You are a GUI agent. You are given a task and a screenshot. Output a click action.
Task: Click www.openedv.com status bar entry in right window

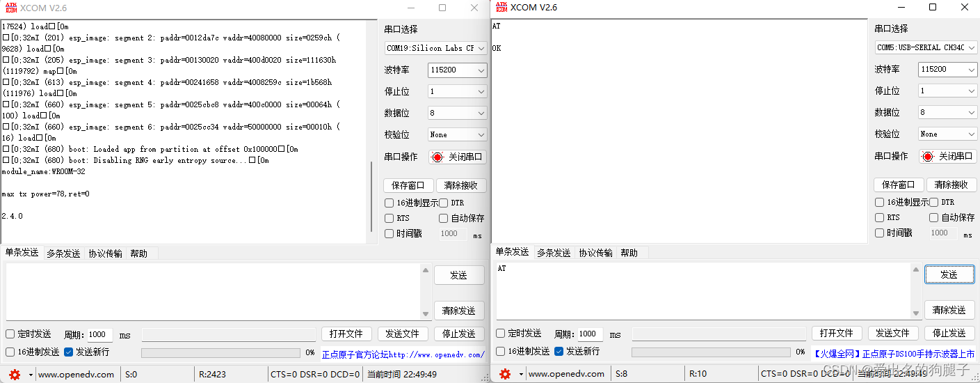[566, 374]
